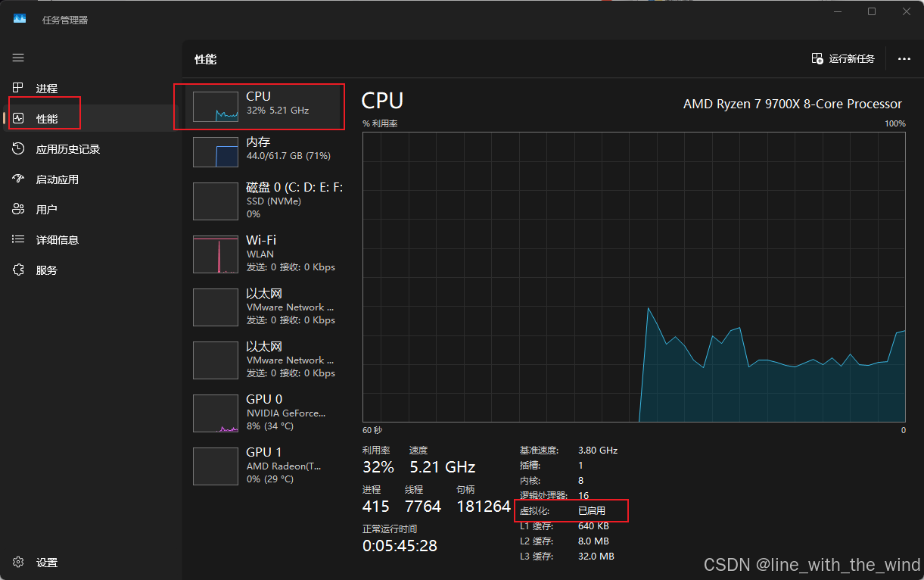Select the Wi-Fi WLAN entry

265,254
